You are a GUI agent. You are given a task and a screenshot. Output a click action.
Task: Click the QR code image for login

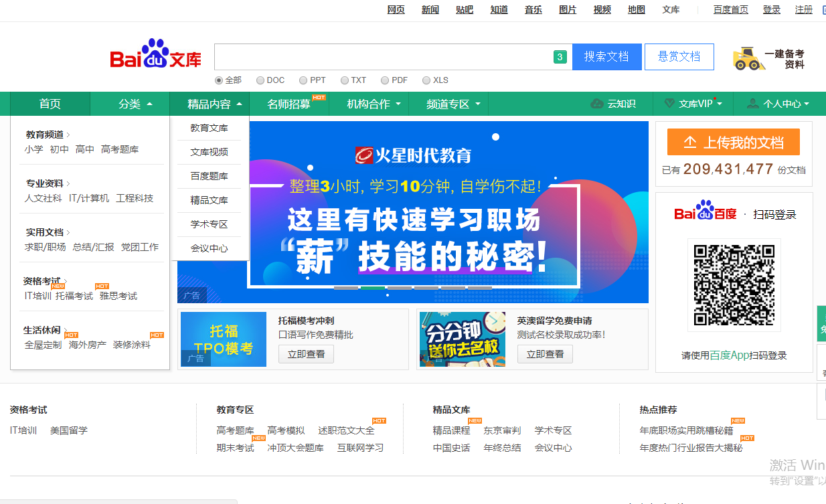[734, 285]
